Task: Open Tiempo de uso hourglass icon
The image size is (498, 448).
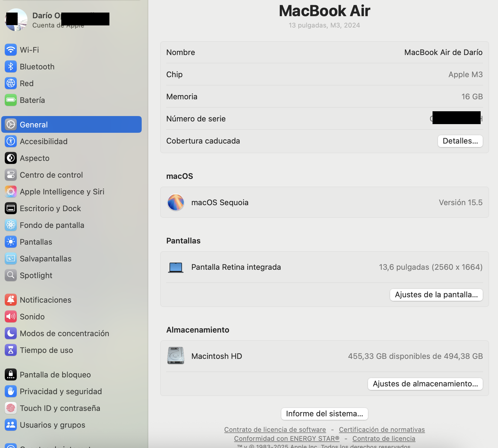Action: 11,350
